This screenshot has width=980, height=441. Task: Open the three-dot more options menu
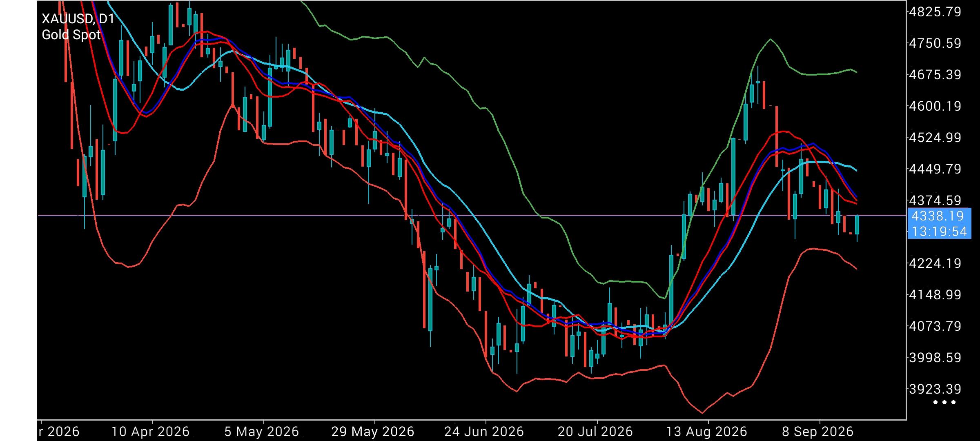[944, 402]
